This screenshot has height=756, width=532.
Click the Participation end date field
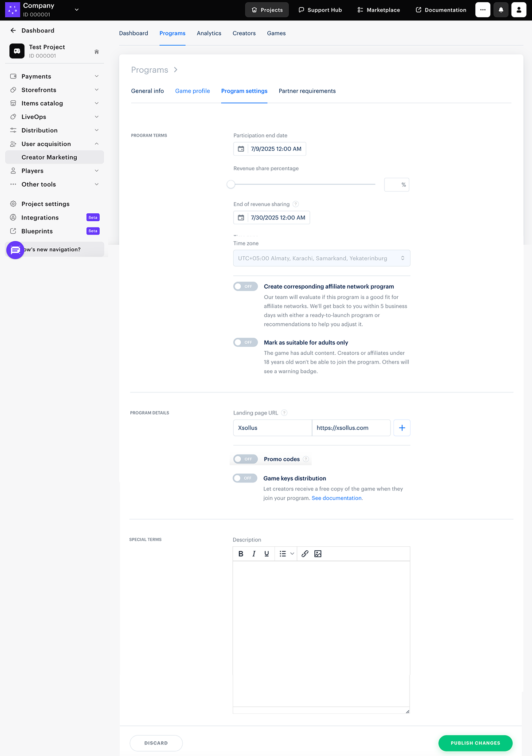point(275,149)
